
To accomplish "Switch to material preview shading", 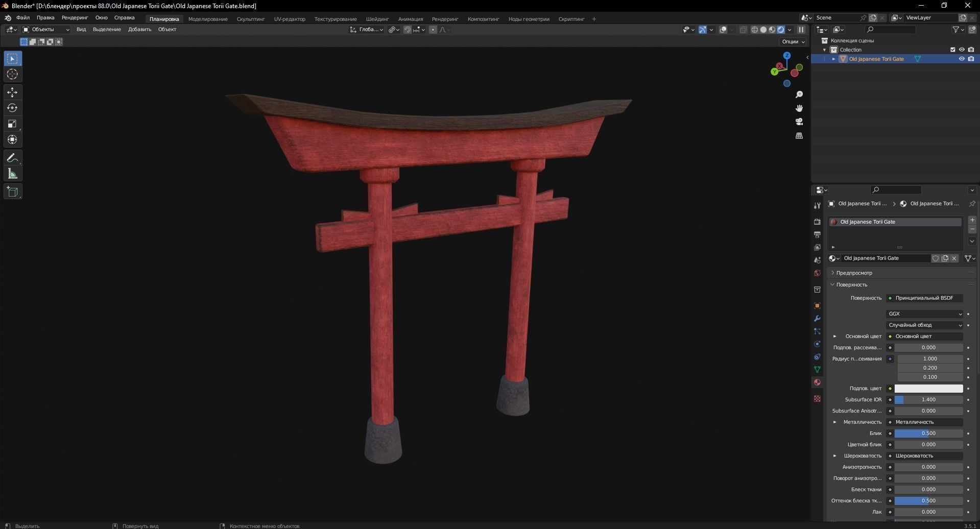I will point(772,30).
